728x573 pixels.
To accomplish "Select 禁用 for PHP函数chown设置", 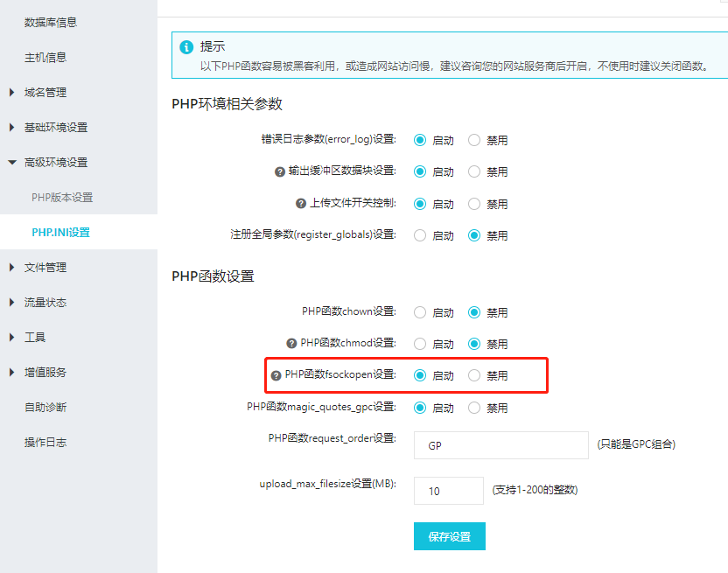I will coord(474,312).
